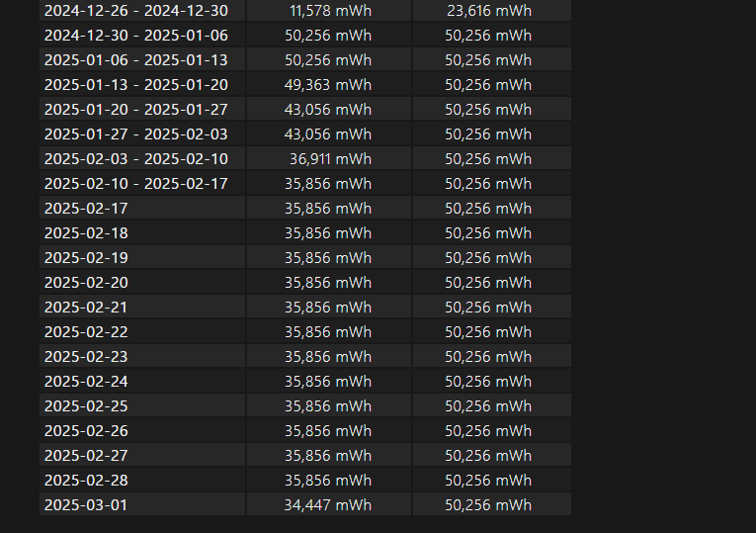Click the 2025-02-25 date cell
Image resolution: width=756 pixels, height=533 pixels.
(x=86, y=405)
